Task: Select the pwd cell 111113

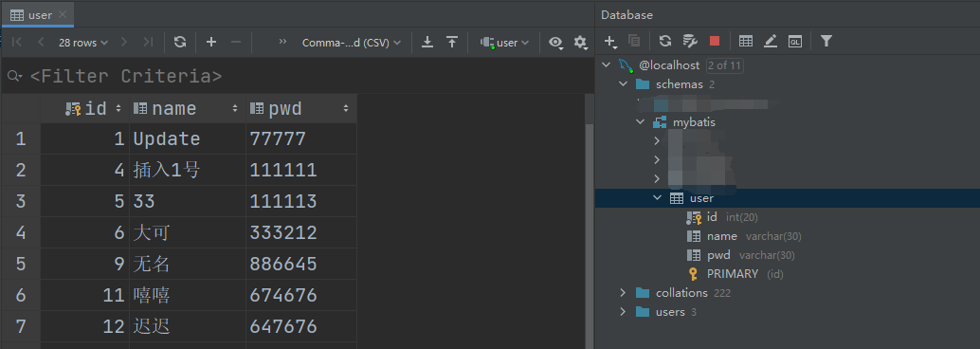Action: pyautogui.click(x=301, y=201)
